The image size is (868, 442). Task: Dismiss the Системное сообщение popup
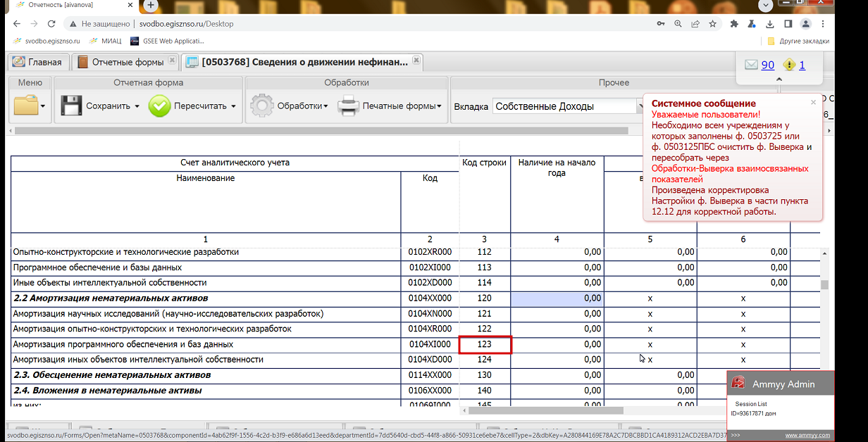[x=813, y=102]
